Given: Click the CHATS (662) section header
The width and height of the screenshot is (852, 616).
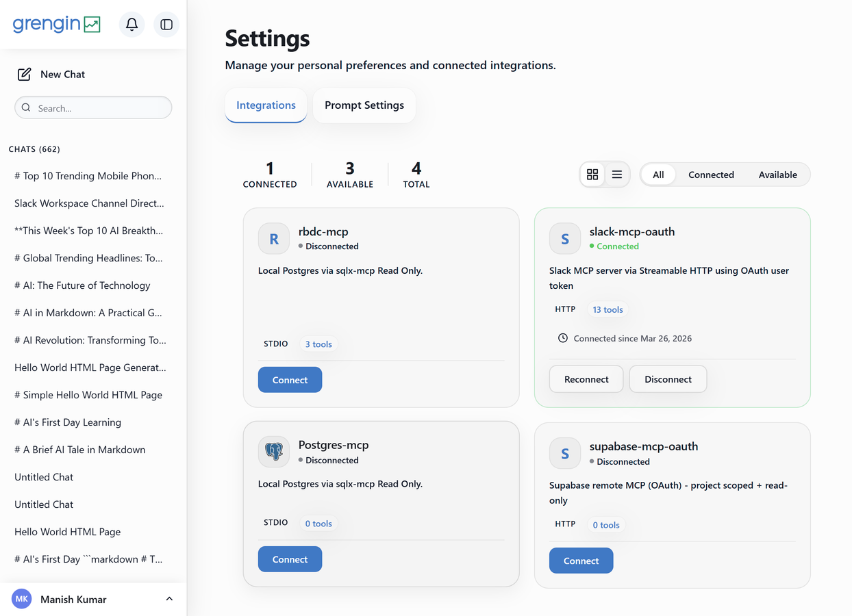Looking at the screenshot, I should [34, 149].
